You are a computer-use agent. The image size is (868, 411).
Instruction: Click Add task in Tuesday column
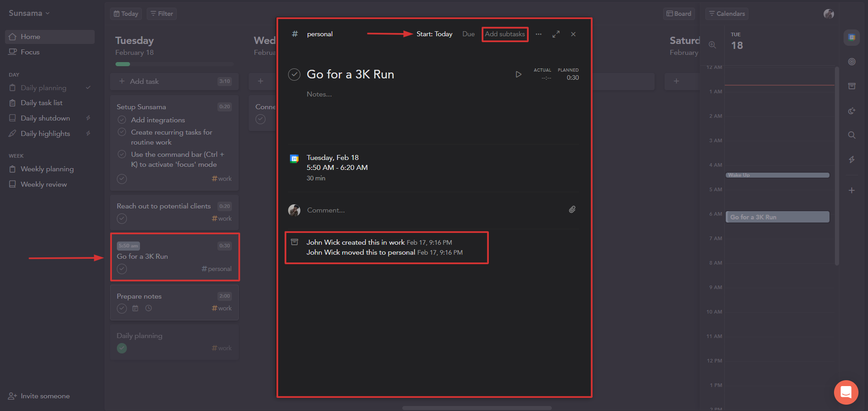tap(174, 81)
